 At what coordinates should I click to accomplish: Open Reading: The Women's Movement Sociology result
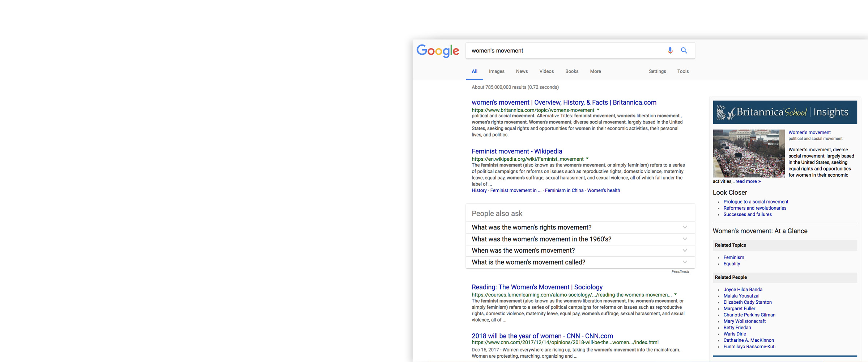537,287
